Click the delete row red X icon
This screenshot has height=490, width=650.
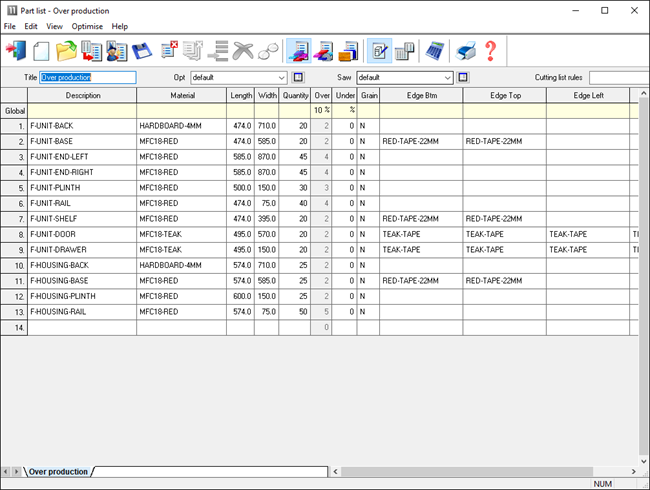point(169,50)
